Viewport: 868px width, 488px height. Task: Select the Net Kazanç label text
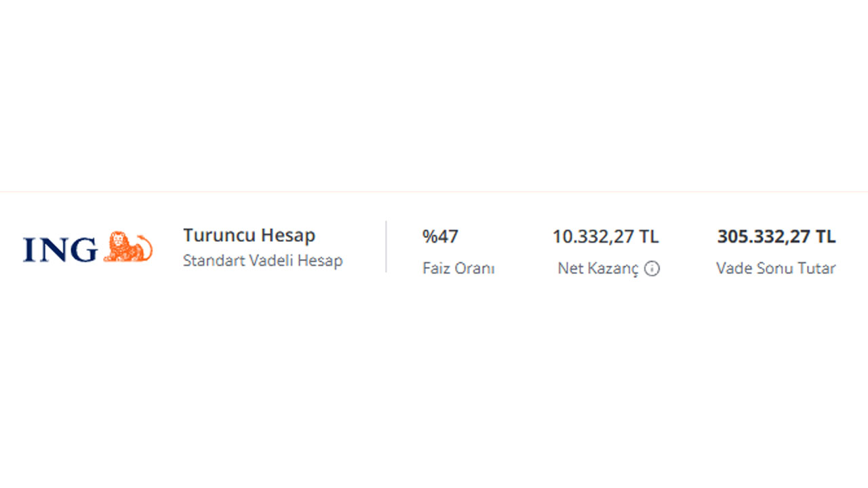click(x=598, y=269)
